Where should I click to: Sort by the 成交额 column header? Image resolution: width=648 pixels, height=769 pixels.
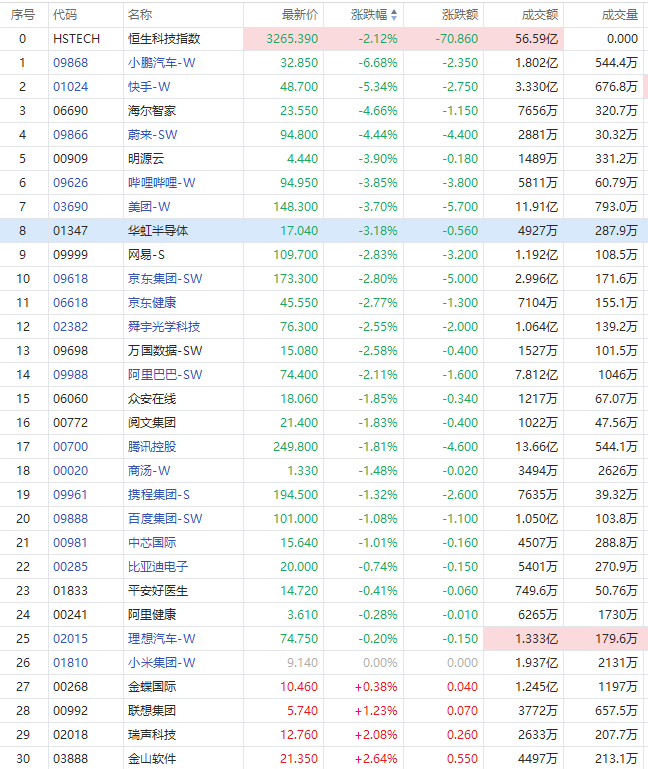(540, 15)
